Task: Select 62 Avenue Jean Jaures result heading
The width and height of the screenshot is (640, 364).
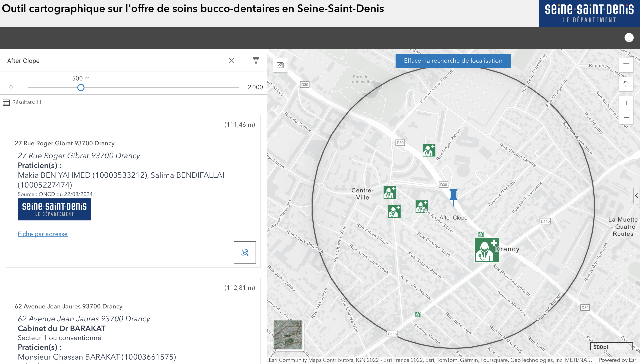Action: point(68,306)
